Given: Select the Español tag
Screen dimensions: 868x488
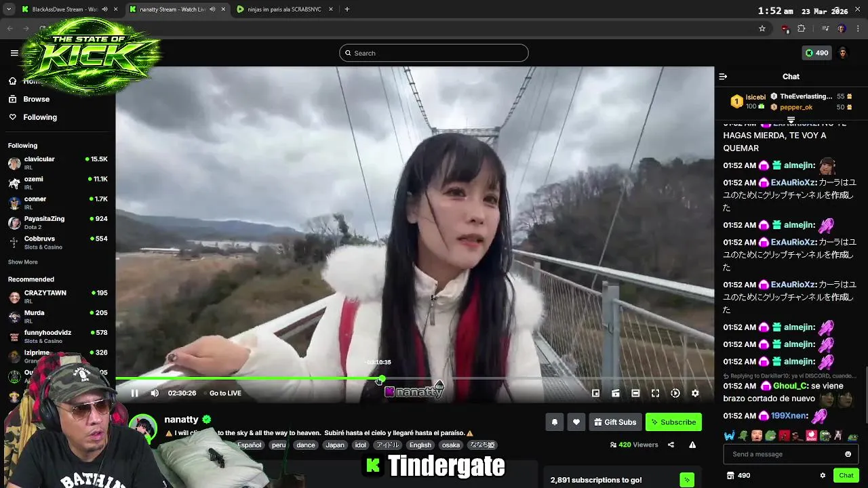Looking at the screenshot, I should pyautogui.click(x=249, y=445).
